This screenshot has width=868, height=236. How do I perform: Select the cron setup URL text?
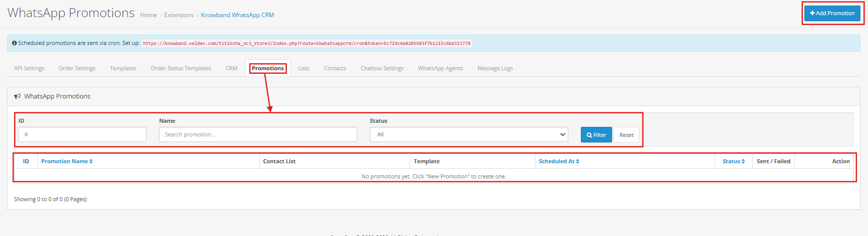point(306,43)
